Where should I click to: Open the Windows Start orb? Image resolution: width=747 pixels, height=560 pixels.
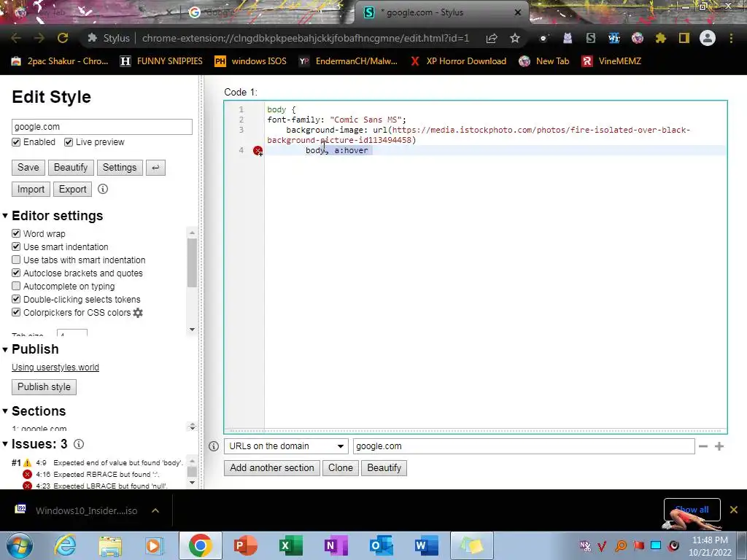tap(20, 545)
